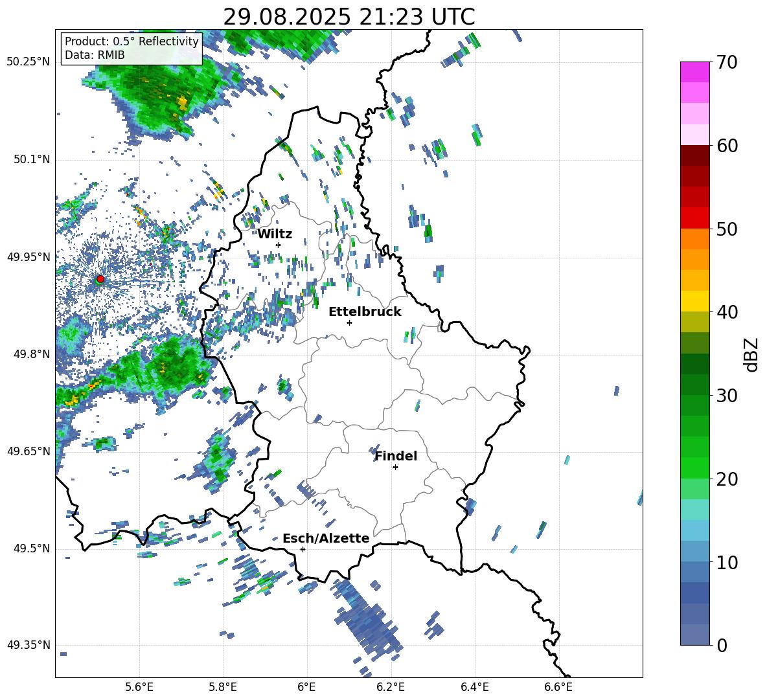Click the 5.8°E longitude label

(x=223, y=687)
